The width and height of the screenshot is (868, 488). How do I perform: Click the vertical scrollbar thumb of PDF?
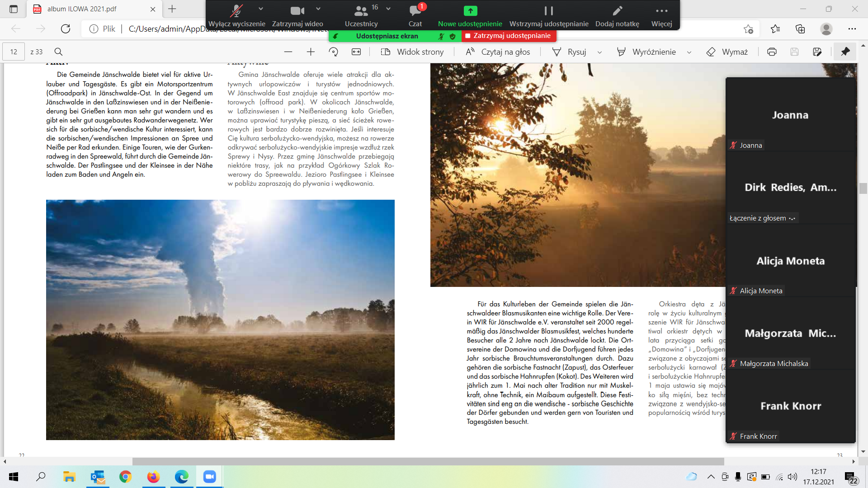coord(863,188)
